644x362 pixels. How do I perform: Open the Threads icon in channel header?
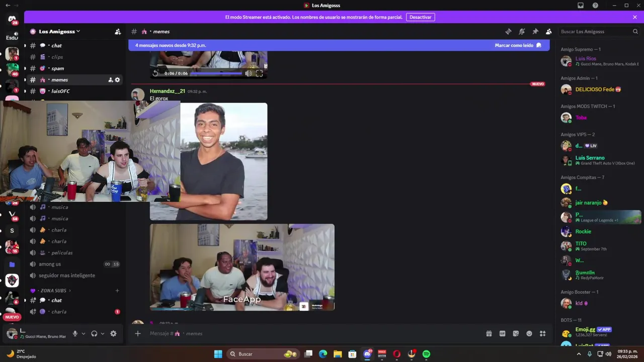click(x=508, y=31)
